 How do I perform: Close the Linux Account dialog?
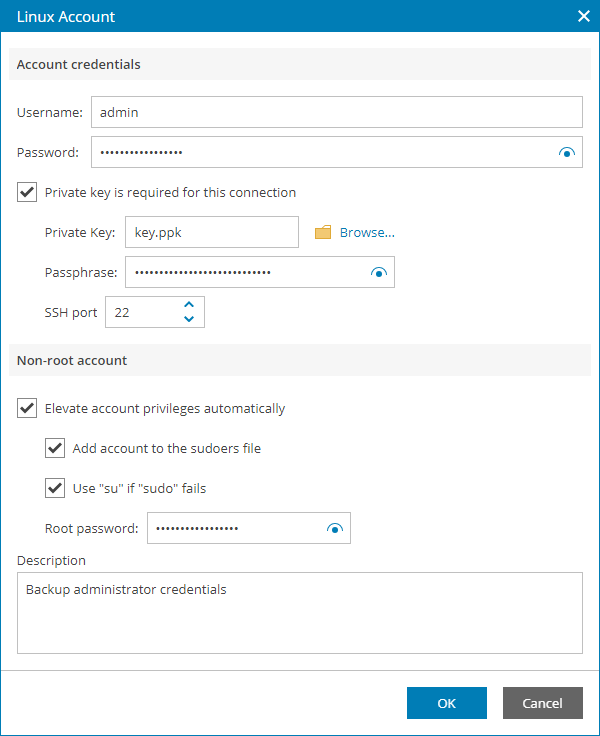[x=584, y=16]
